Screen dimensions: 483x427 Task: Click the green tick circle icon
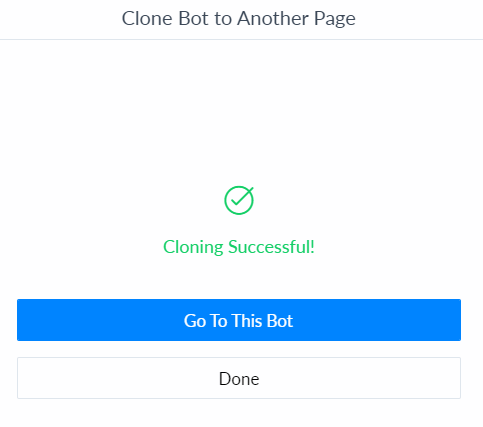tap(239, 200)
